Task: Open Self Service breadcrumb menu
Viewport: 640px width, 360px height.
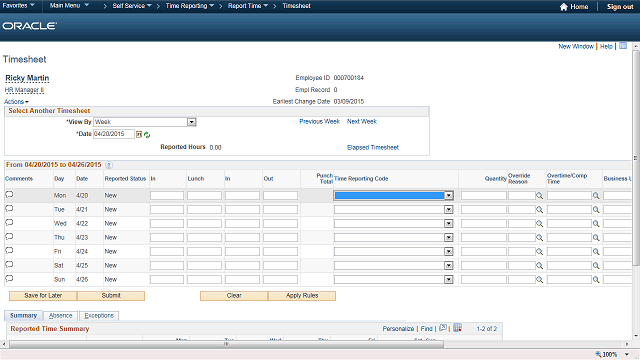Action: (x=132, y=6)
